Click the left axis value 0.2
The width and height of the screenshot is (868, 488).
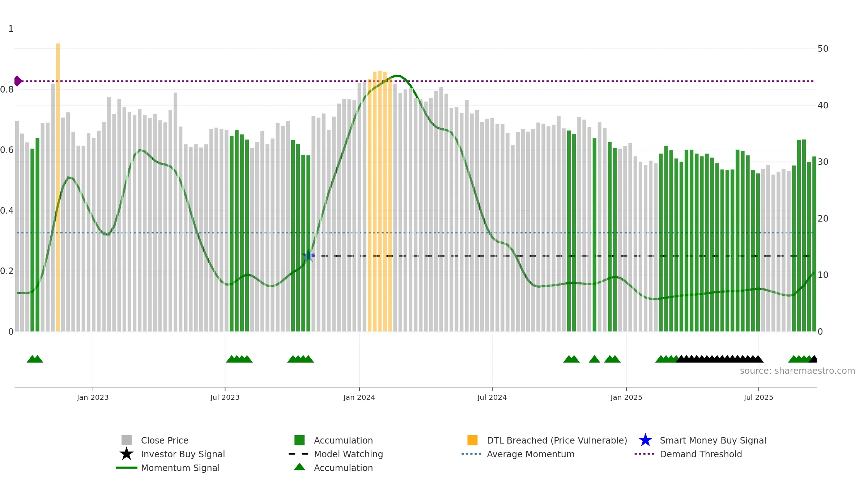point(7,271)
